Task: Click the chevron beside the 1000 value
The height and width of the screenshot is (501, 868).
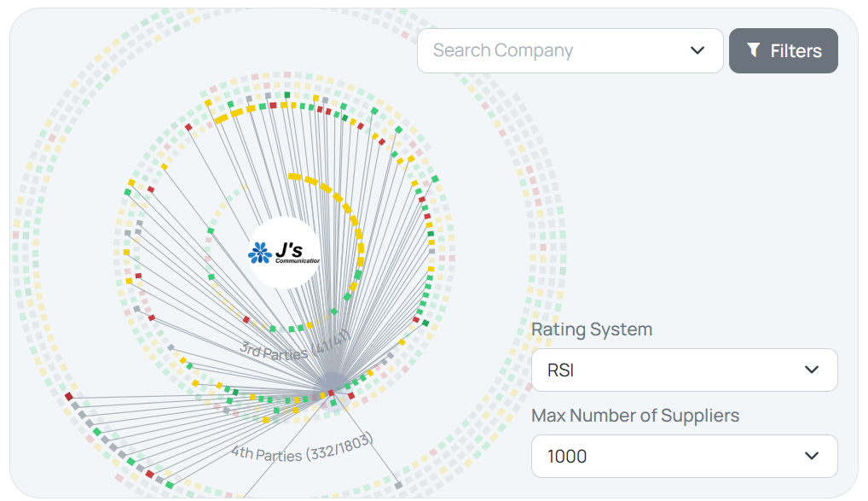Action: 811,457
